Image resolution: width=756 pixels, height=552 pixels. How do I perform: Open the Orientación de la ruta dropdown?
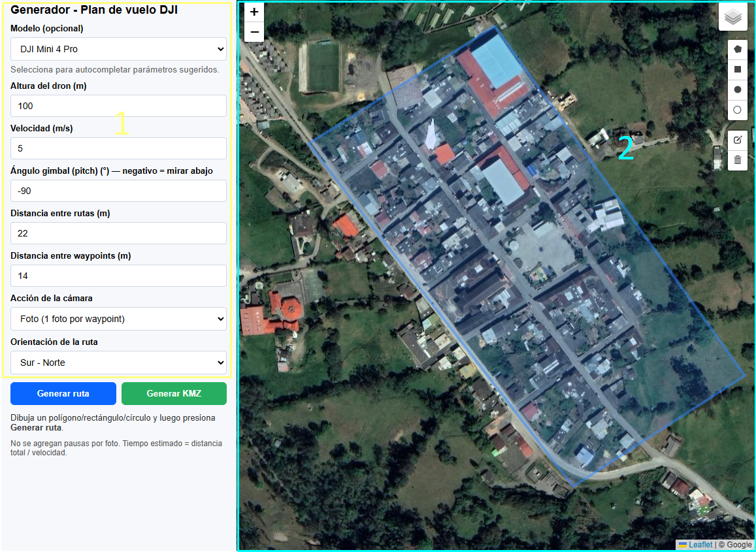118,363
